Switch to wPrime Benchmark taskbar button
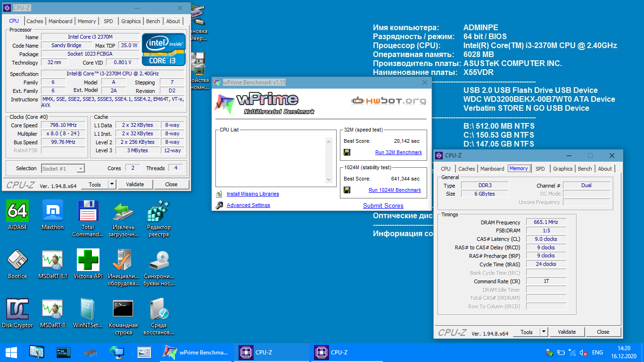This screenshot has width=644, height=362. pyautogui.click(x=196, y=352)
